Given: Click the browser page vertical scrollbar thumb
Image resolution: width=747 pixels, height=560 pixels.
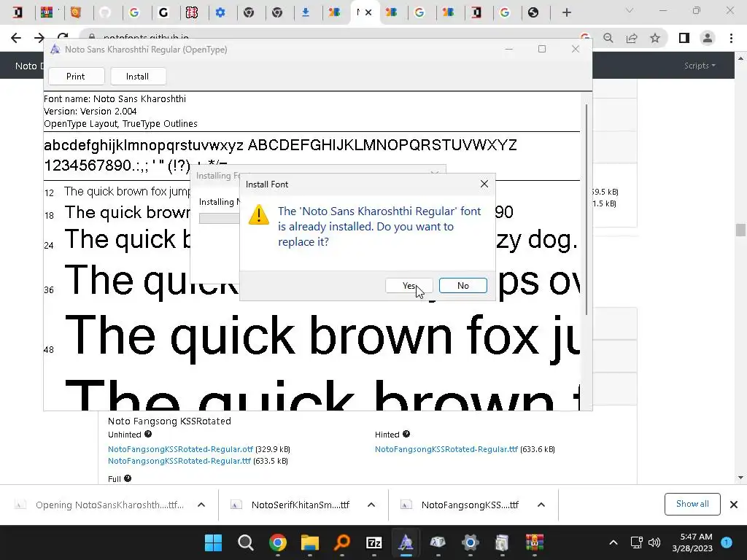Looking at the screenshot, I should click(740, 230).
